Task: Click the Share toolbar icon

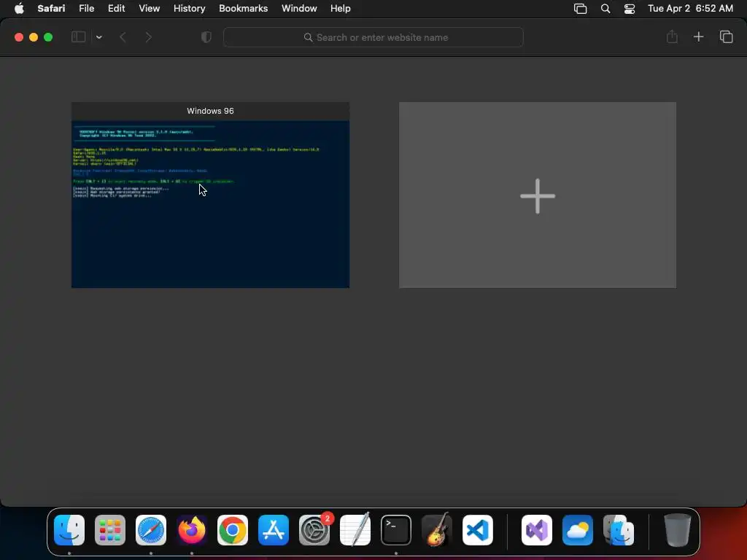Action: click(672, 36)
